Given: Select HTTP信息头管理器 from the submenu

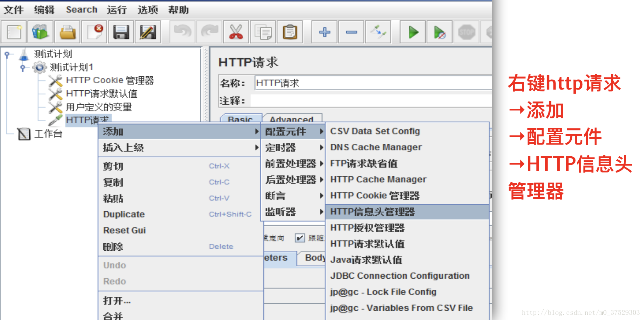Looking at the screenshot, I should [407, 212].
